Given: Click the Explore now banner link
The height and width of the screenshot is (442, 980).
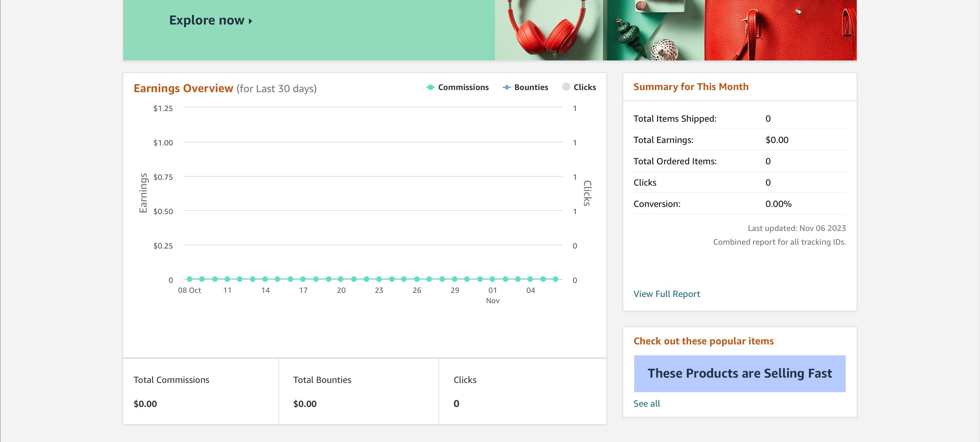Looking at the screenshot, I should coord(207,20).
